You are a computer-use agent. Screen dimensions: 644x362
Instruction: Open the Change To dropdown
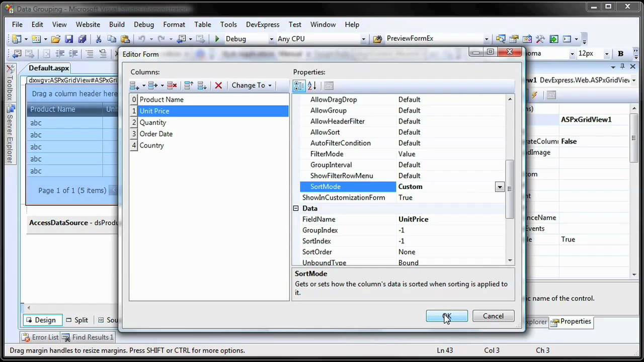point(252,85)
